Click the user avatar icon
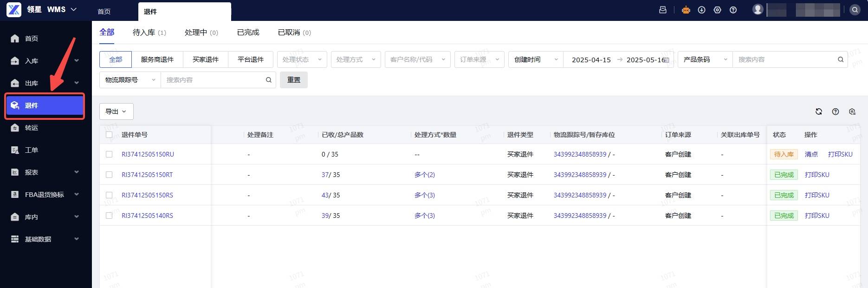 (758, 9)
